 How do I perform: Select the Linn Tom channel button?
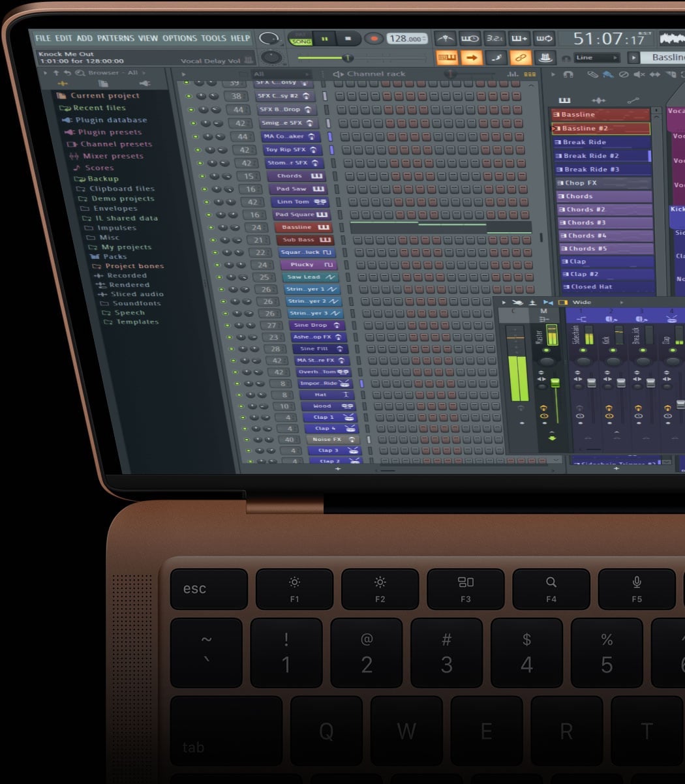300,202
